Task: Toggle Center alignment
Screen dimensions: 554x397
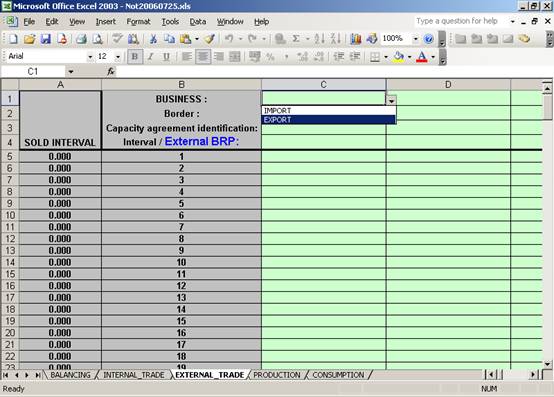Action: tap(203, 57)
